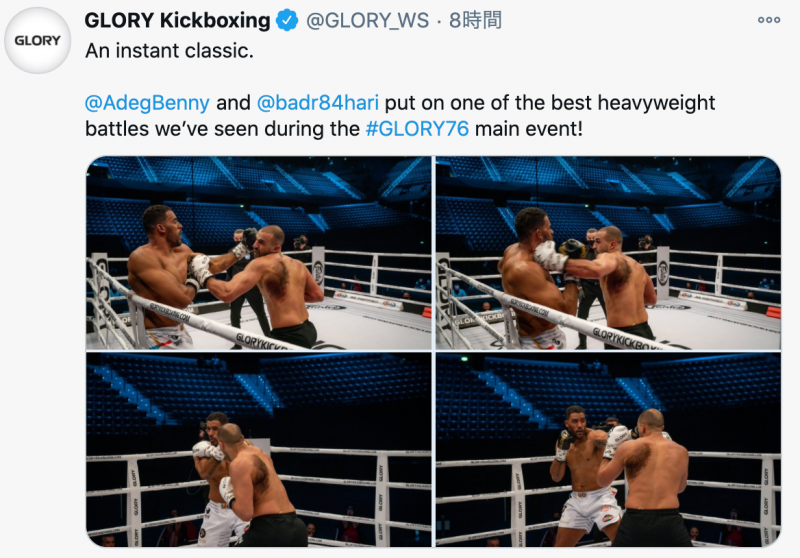Image resolution: width=800 pixels, height=558 pixels.
Task: Open the tweet's three-dot more menu
Action: tap(769, 20)
